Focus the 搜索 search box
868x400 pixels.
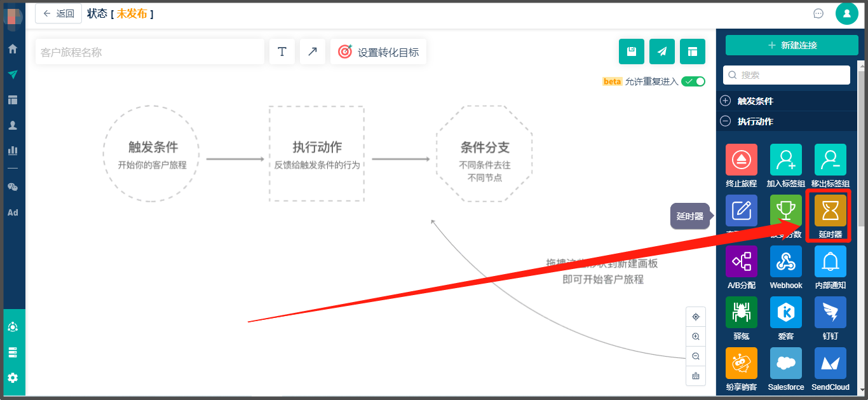787,74
